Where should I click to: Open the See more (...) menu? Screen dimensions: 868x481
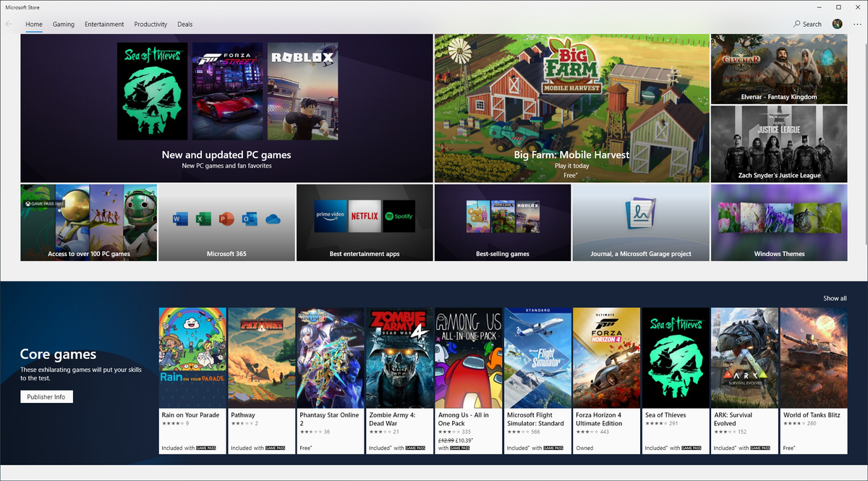pos(856,24)
